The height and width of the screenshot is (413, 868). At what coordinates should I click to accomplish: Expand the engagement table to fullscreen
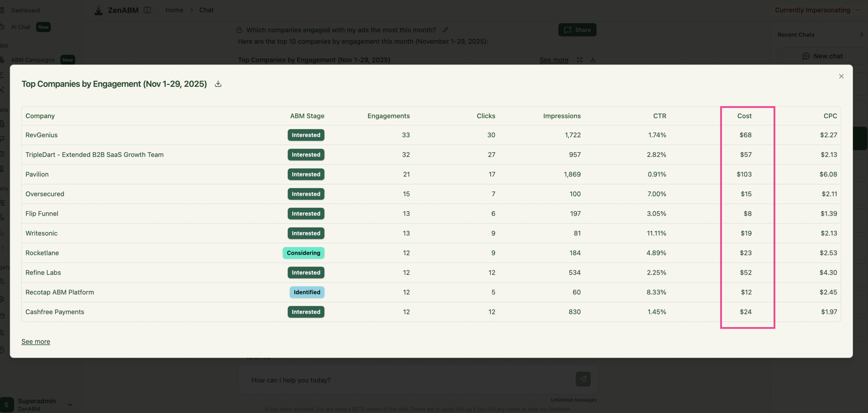coord(580,60)
